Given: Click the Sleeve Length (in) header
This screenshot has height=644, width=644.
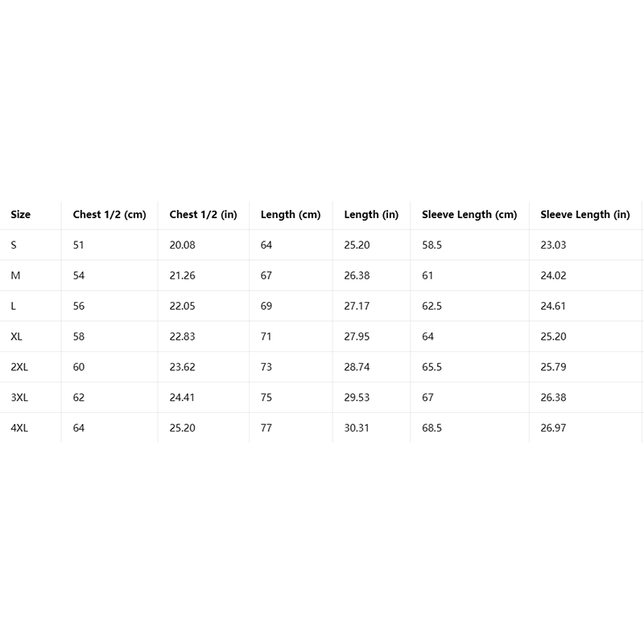Looking at the screenshot, I should coord(585,215).
